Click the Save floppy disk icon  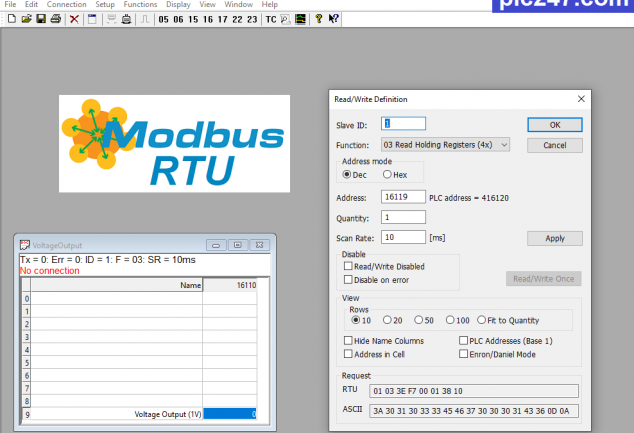(41, 19)
